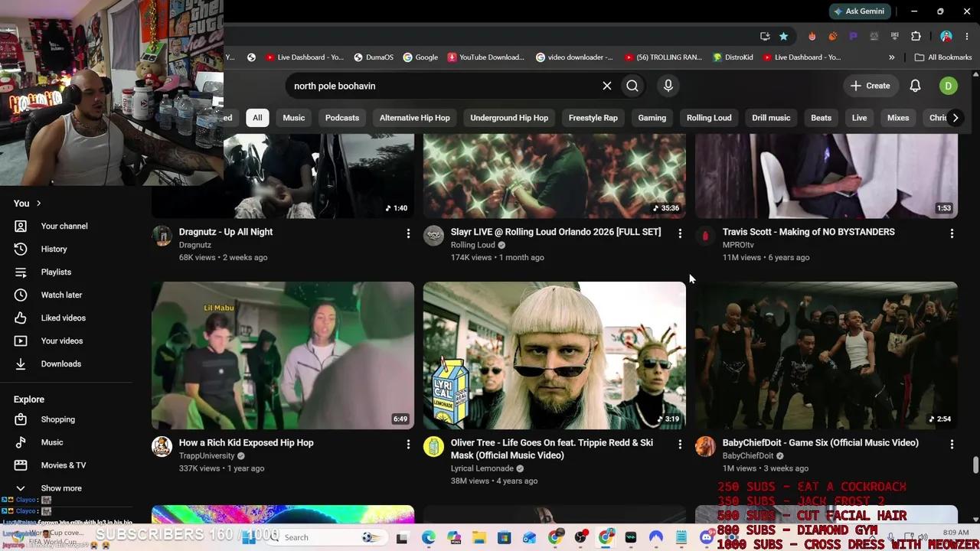
Task: Open the YouTube Download bookmark
Action: coord(486,57)
